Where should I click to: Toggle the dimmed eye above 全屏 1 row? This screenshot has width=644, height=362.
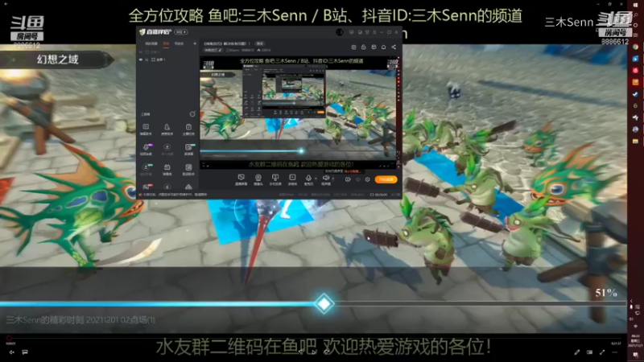[x=141, y=52]
